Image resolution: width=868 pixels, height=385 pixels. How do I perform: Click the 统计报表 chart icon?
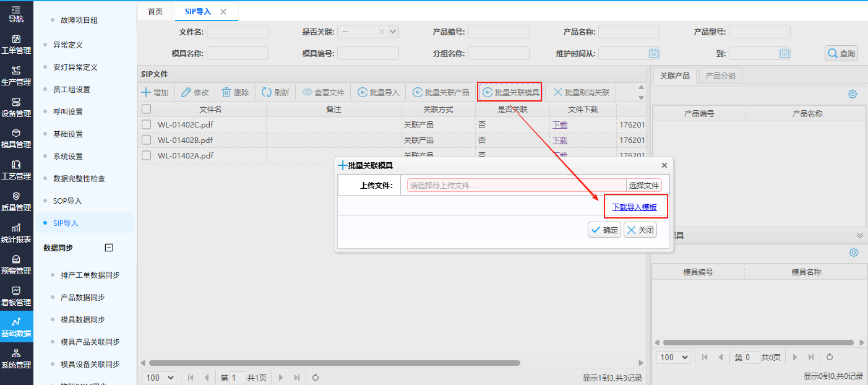pos(16,228)
